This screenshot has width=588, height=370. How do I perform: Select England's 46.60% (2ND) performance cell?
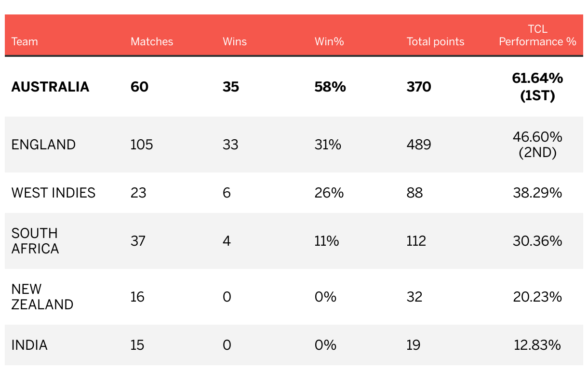pyautogui.click(x=537, y=145)
